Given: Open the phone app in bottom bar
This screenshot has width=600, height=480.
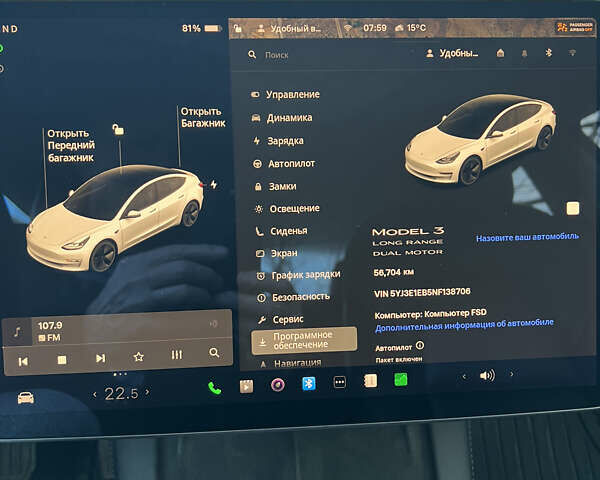Looking at the screenshot, I should click(x=214, y=387).
